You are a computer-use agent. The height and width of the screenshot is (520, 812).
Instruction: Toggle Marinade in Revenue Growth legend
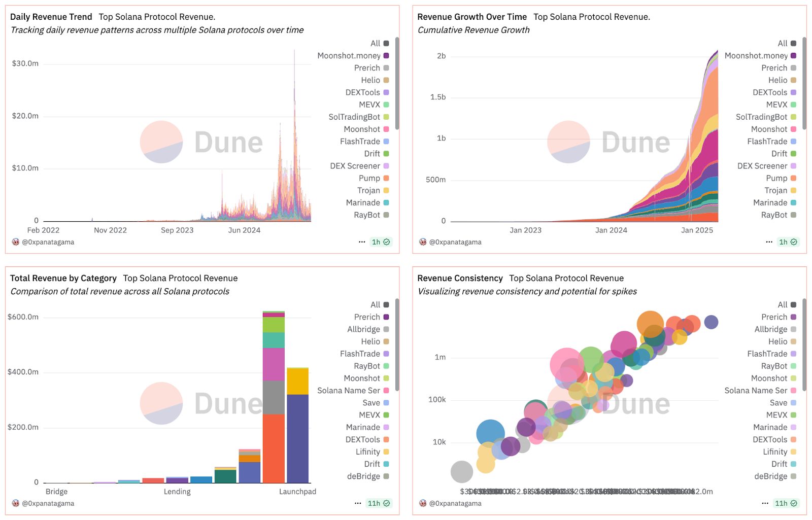[775, 203]
